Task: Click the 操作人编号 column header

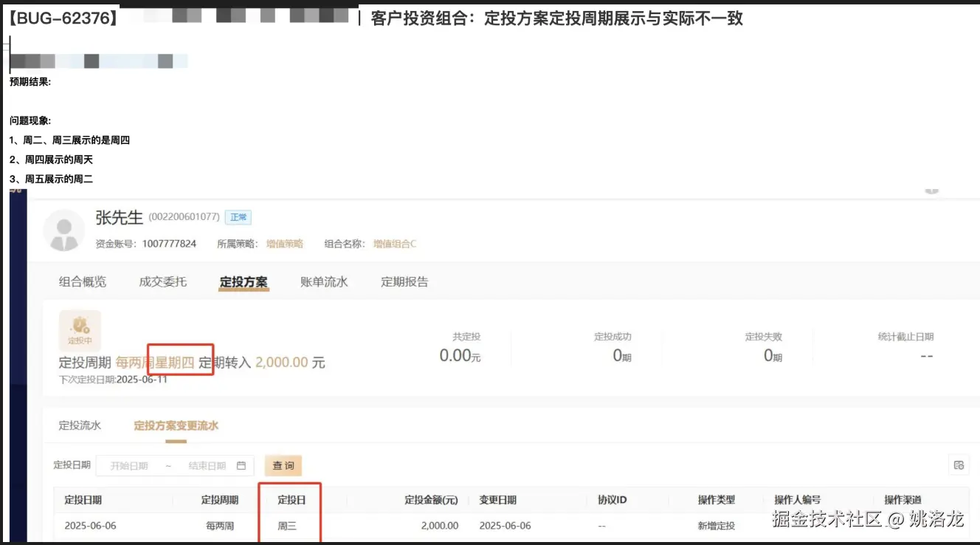Action: coord(797,500)
